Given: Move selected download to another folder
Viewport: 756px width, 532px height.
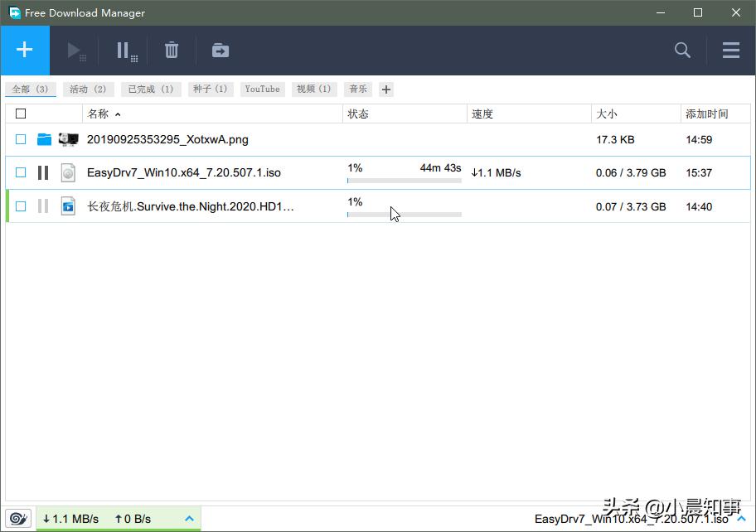Looking at the screenshot, I should coord(220,51).
